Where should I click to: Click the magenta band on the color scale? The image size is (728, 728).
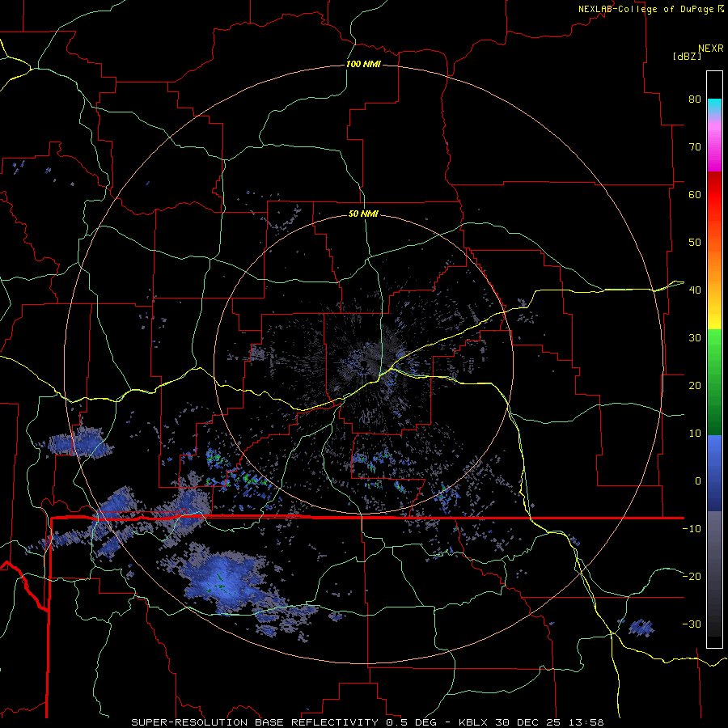[x=714, y=149]
